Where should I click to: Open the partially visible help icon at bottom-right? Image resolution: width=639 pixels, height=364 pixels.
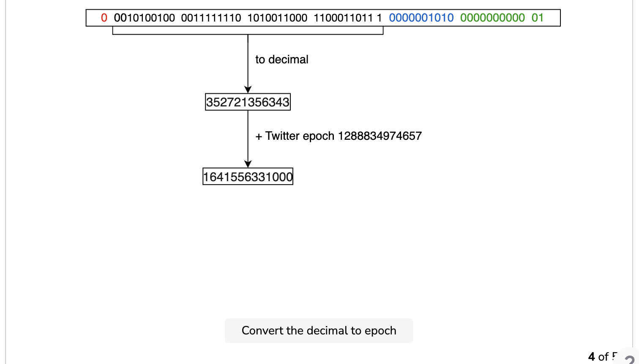tap(630, 358)
